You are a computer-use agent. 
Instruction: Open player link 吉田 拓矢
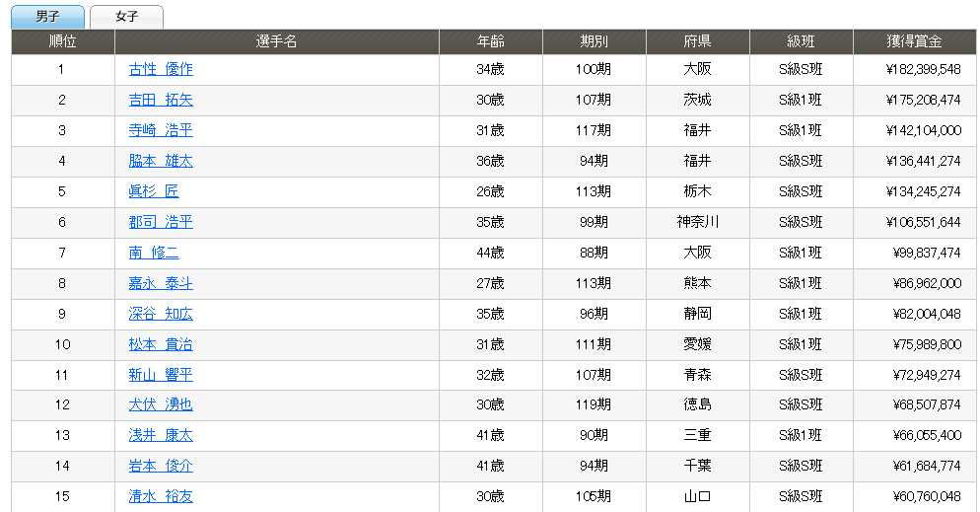click(x=161, y=100)
